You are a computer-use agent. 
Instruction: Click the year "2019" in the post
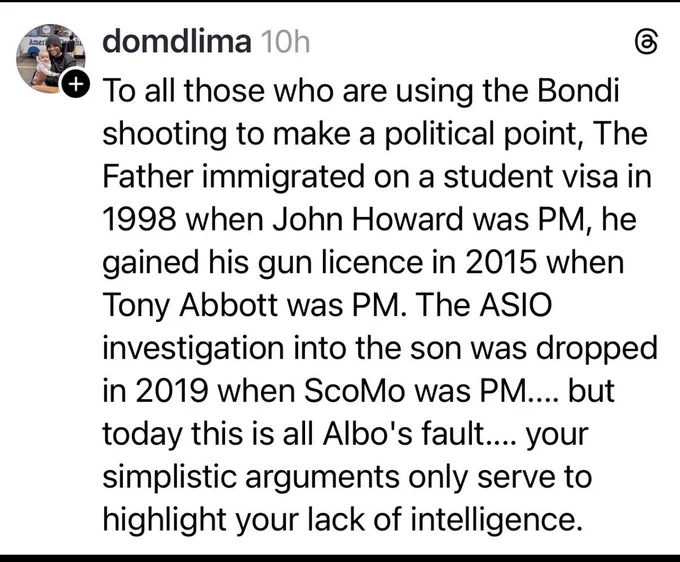172,391
